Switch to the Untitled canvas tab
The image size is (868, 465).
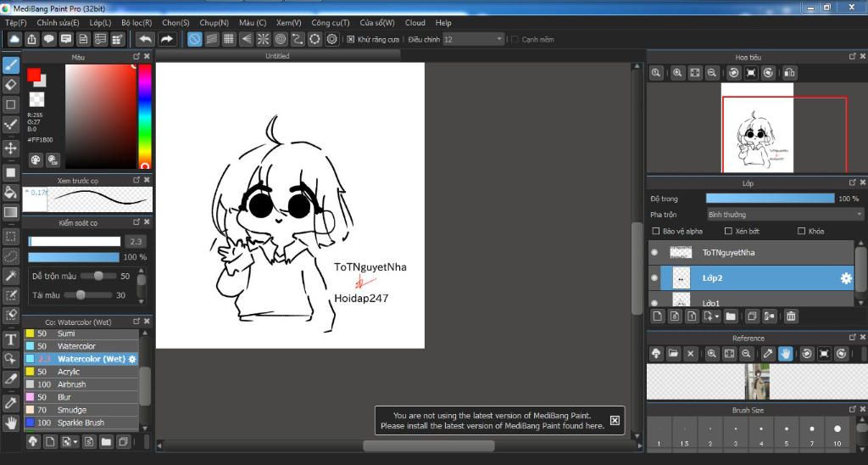pos(277,56)
